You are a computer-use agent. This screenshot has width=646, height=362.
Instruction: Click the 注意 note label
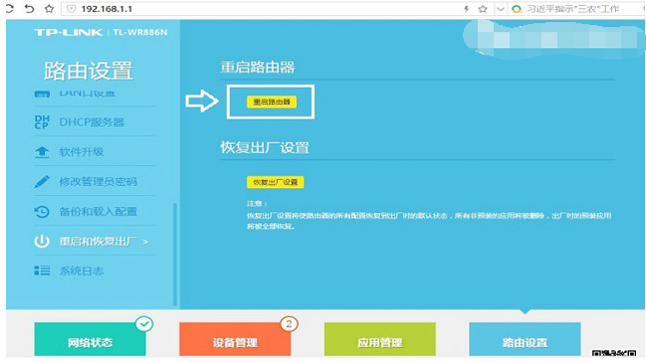pyautogui.click(x=257, y=203)
